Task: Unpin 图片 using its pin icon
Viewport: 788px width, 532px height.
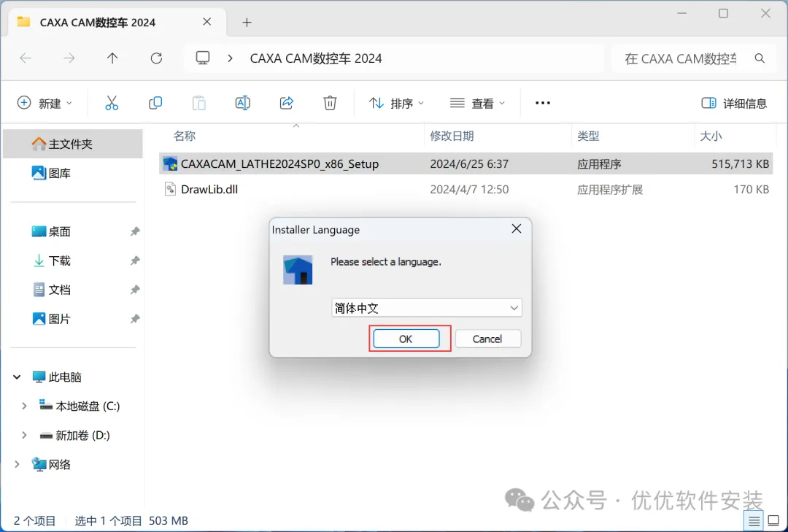Action: pos(135,319)
